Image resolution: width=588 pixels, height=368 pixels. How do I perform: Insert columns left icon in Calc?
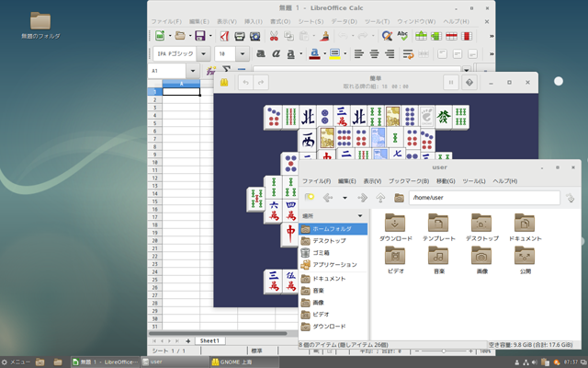pos(436,36)
